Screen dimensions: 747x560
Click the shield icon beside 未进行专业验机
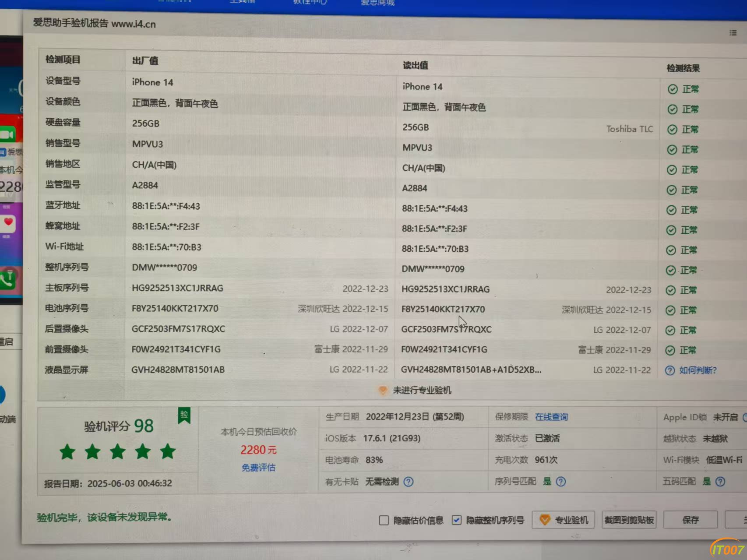tap(383, 390)
